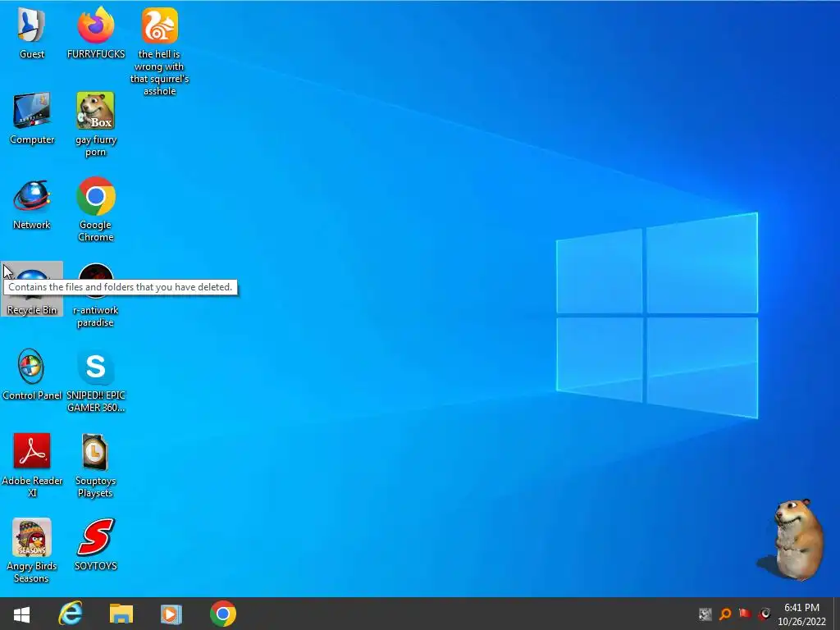
Task: Launch Google Chrome from the desktop shortcut
Action: 96,196
